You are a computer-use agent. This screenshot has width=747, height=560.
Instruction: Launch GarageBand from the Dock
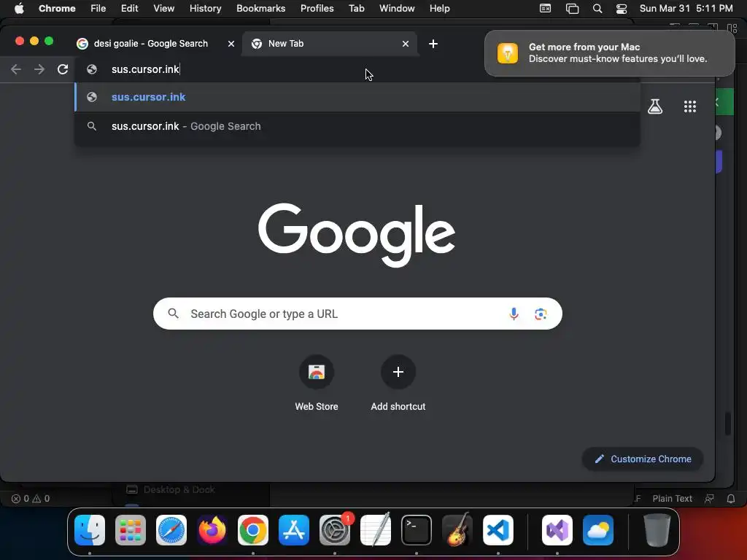pyautogui.click(x=457, y=530)
